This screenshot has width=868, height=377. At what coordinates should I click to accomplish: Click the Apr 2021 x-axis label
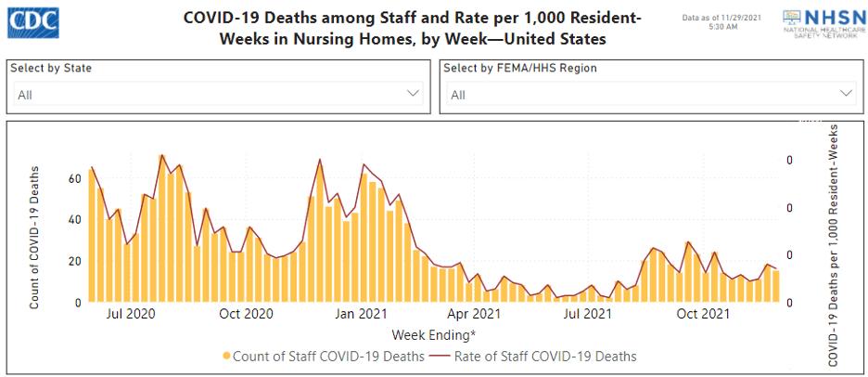click(473, 315)
